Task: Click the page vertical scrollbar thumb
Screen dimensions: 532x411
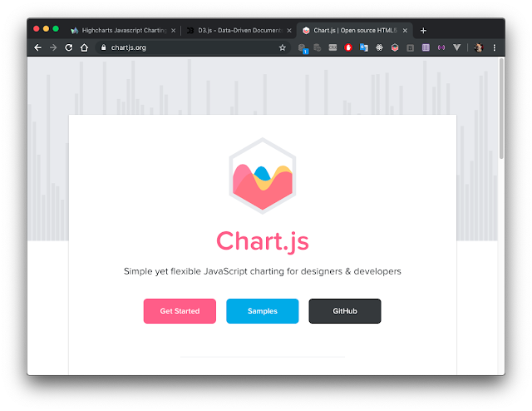Action: coord(501,108)
